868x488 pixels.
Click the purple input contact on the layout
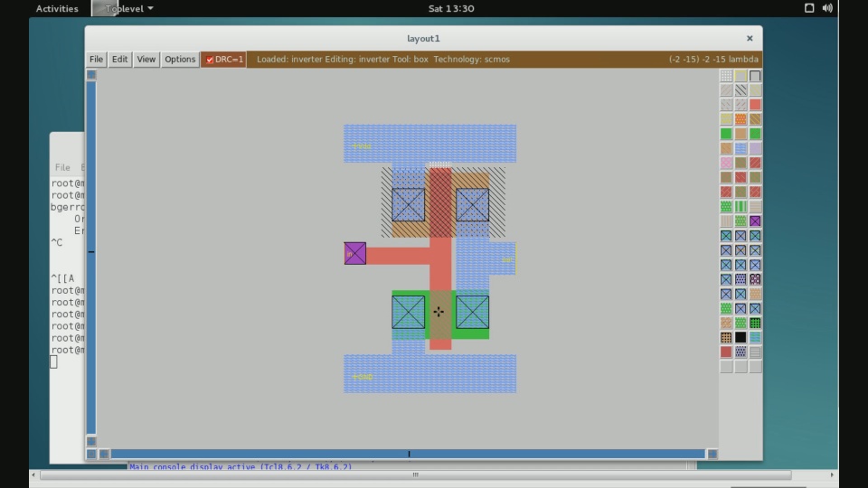[354, 253]
